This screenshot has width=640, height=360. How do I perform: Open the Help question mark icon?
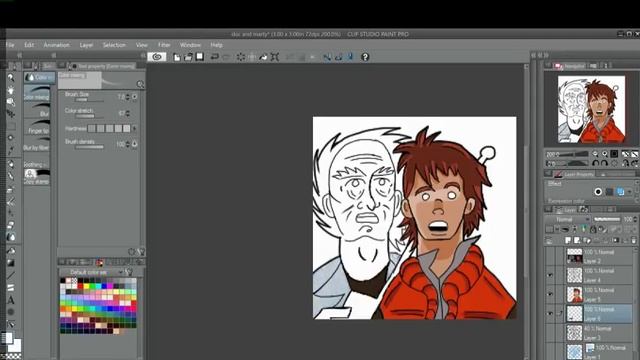365,57
